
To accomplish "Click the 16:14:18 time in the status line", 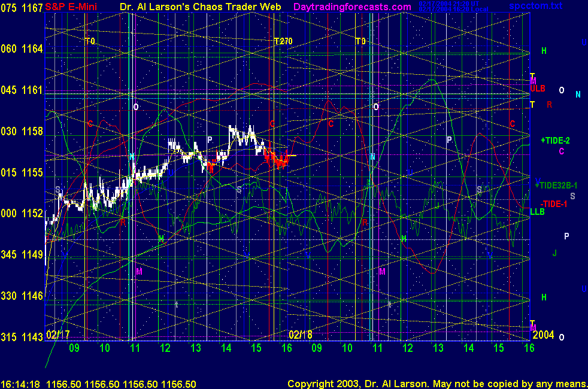I will [20, 384].
